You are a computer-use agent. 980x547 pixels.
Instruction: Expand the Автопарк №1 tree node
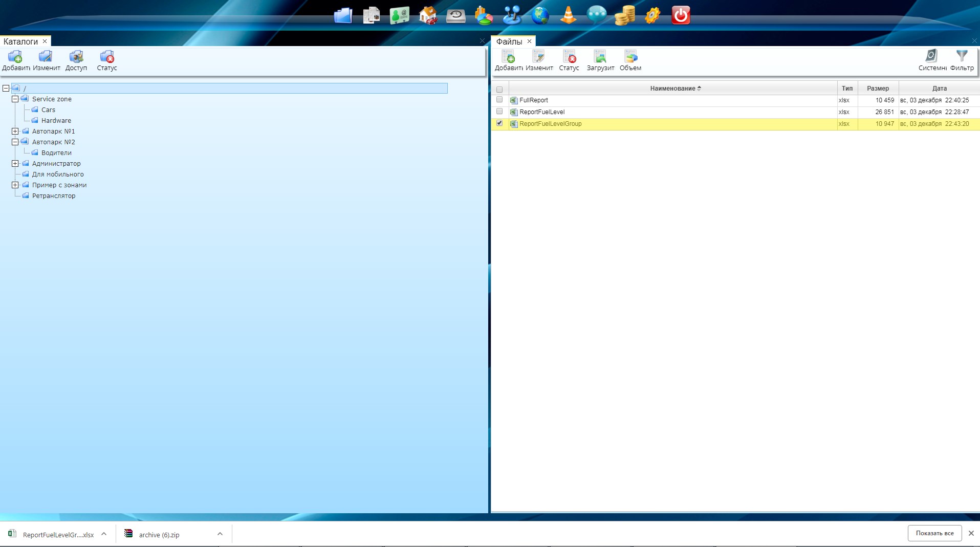15,132
